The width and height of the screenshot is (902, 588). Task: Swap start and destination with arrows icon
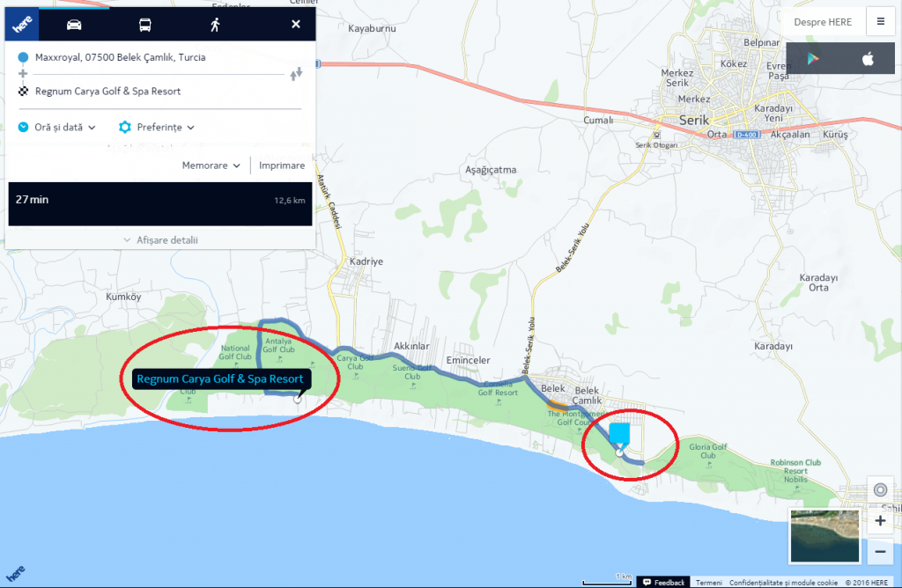pos(298,73)
